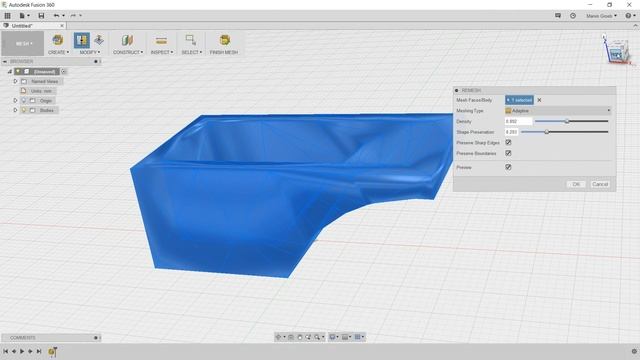Open the data panel grid icon

pyautogui.click(x=7, y=16)
